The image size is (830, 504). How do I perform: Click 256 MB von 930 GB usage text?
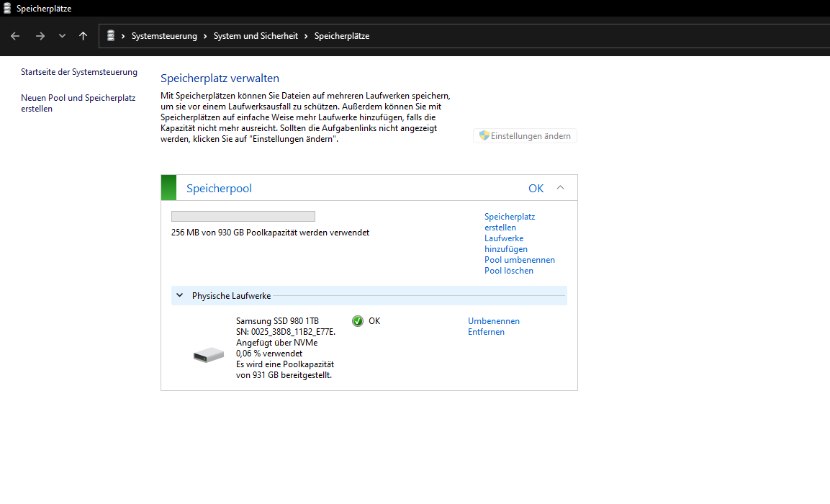270,233
